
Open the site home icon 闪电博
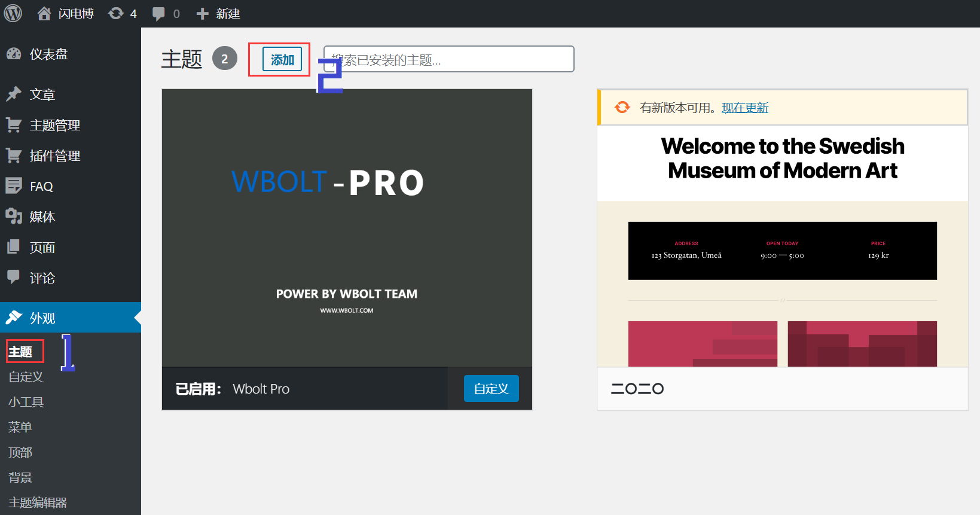pos(44,13)
